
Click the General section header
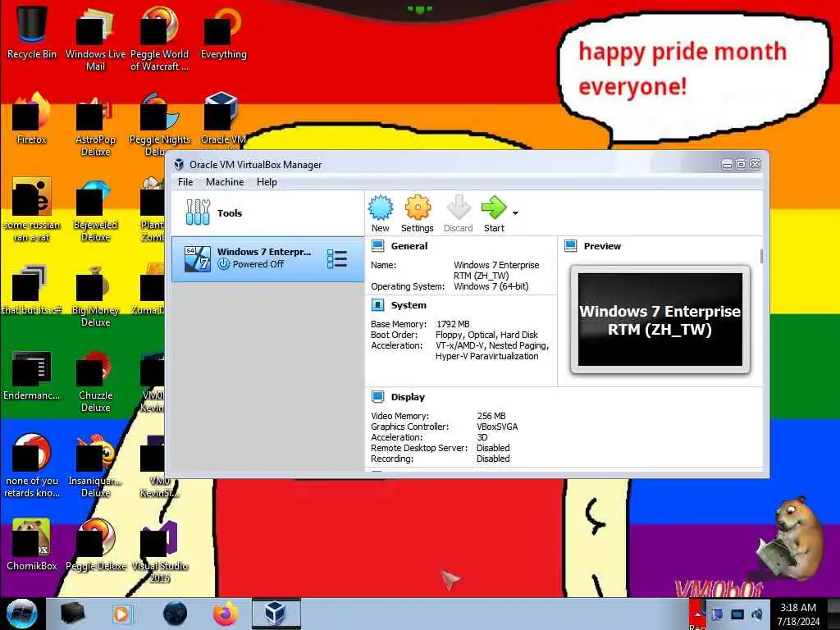coord(409,246)
